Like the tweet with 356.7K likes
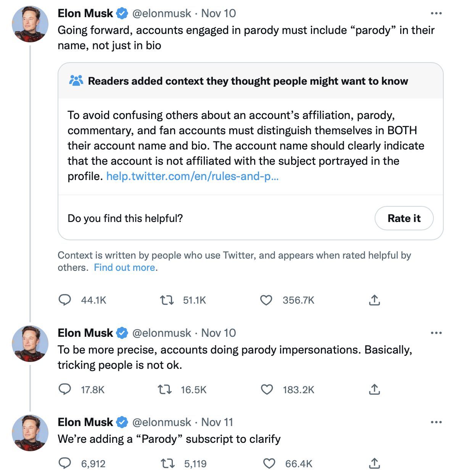The height and width of the screenshot is (476, 454). [266, 300]
